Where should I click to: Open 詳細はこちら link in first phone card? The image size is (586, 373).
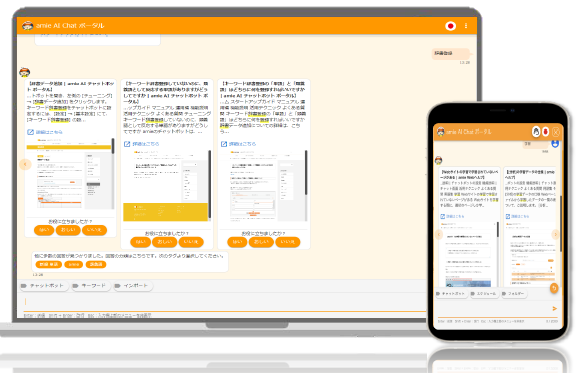(x=455, y=216)
